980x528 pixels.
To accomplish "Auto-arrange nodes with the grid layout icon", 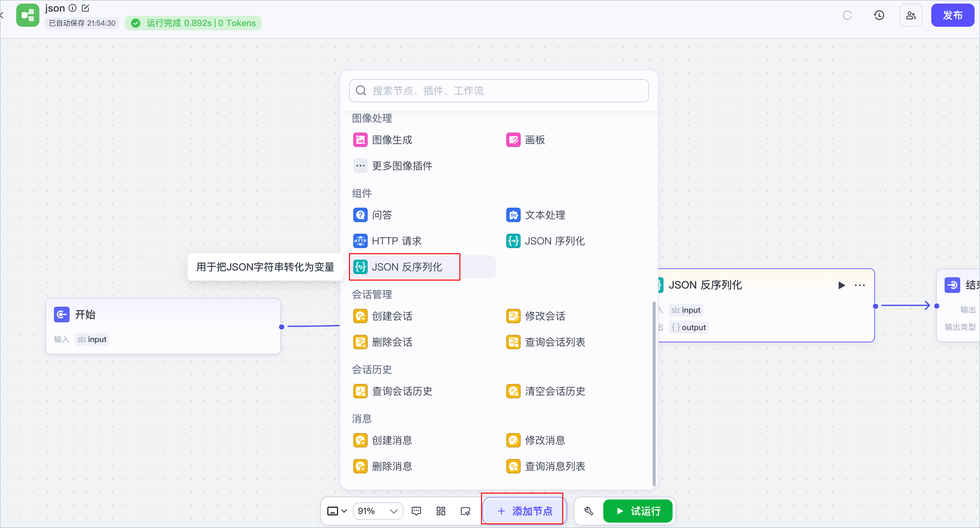I will click(441, 511).
